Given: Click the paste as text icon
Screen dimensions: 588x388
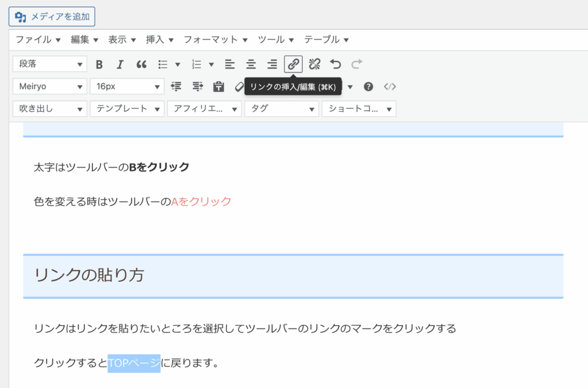Looking at the screenshot, I should (x=219, y=86).
